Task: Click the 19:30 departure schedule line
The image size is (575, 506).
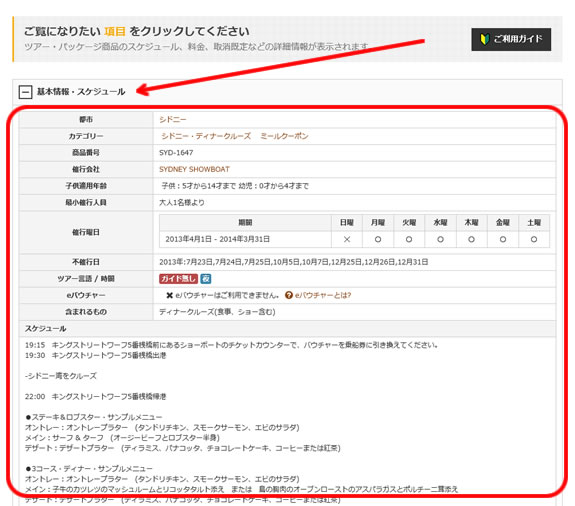Action: (95, 355)
